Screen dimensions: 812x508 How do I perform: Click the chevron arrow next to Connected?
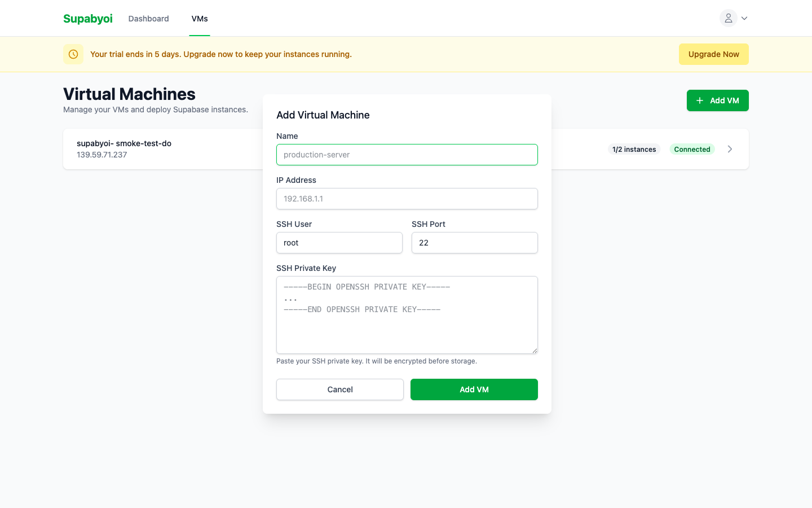730,148
